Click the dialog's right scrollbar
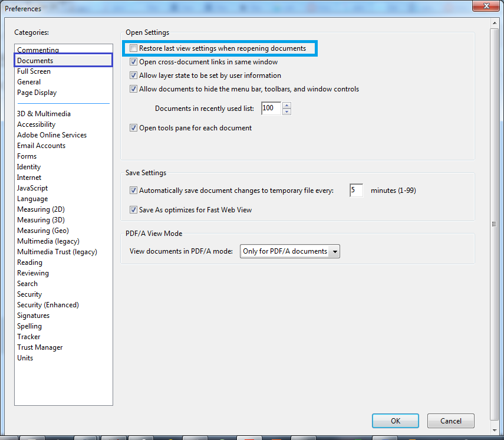This screenshot has height=440, width=504. (x=493, y=224)
